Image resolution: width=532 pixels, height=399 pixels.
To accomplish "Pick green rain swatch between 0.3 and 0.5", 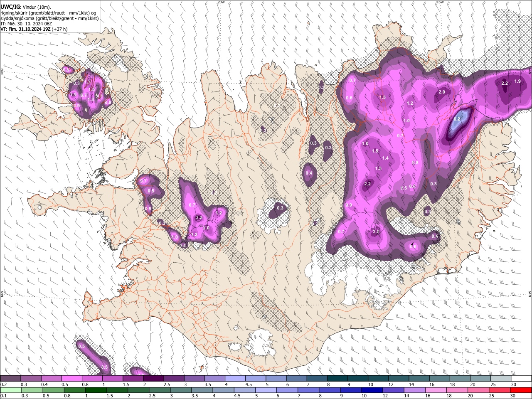I will pos(32,390).
